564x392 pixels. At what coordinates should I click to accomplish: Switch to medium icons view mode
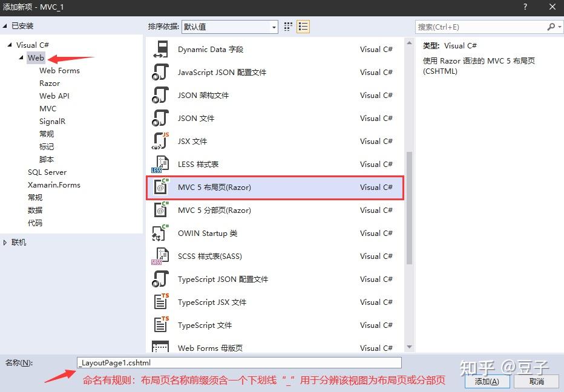click(287, 27)
